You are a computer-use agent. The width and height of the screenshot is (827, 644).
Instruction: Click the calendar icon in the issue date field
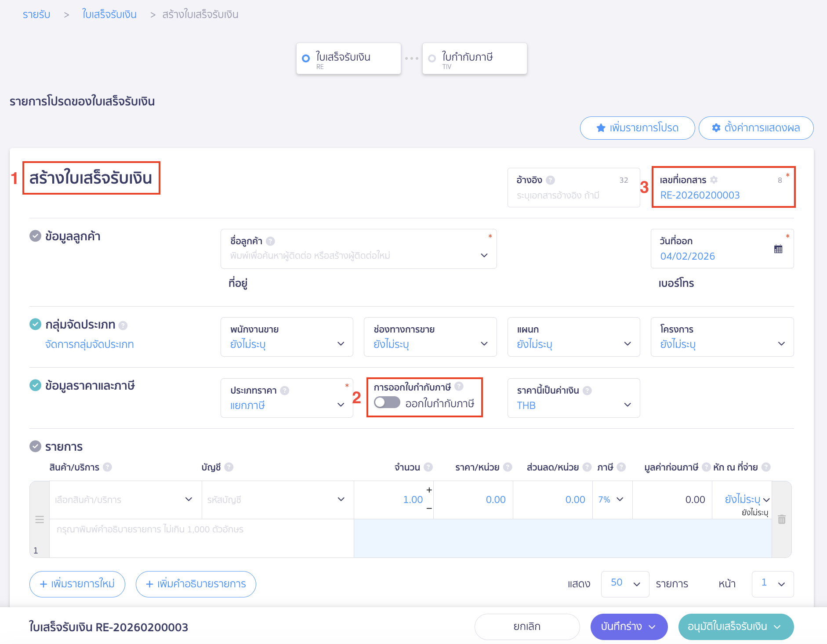pyautogui.click(x=778, y=249)
